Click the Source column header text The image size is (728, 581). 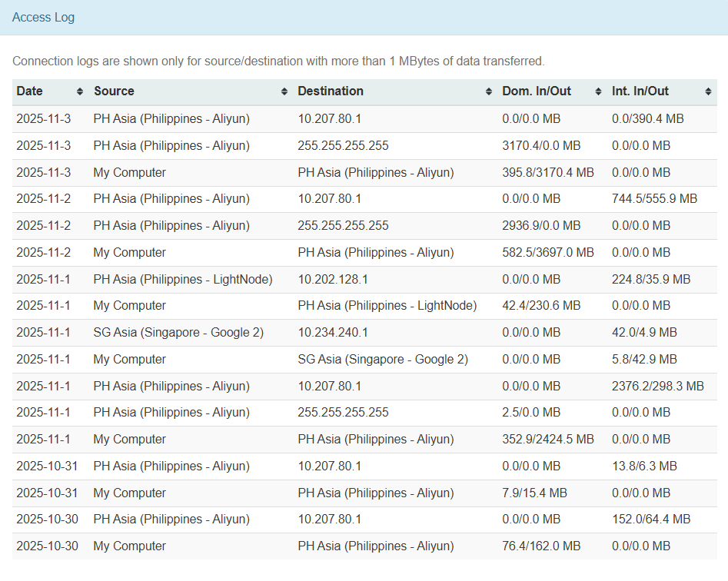click(114, 91)
